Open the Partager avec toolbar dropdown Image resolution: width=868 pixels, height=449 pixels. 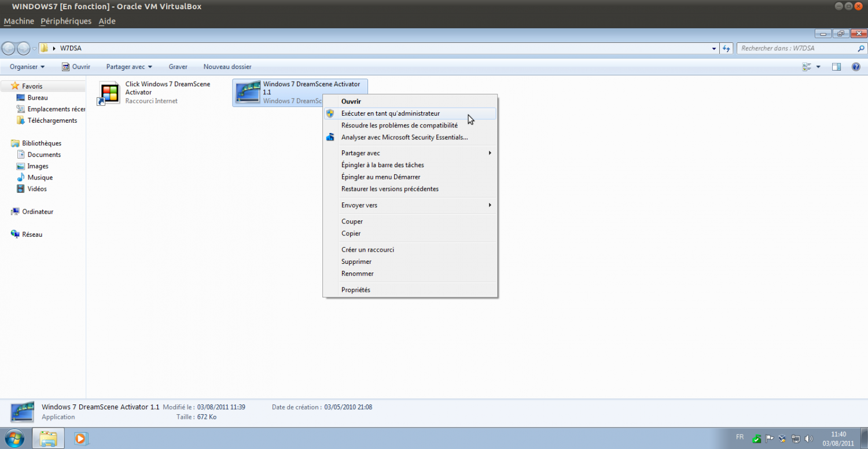point(129,67)
